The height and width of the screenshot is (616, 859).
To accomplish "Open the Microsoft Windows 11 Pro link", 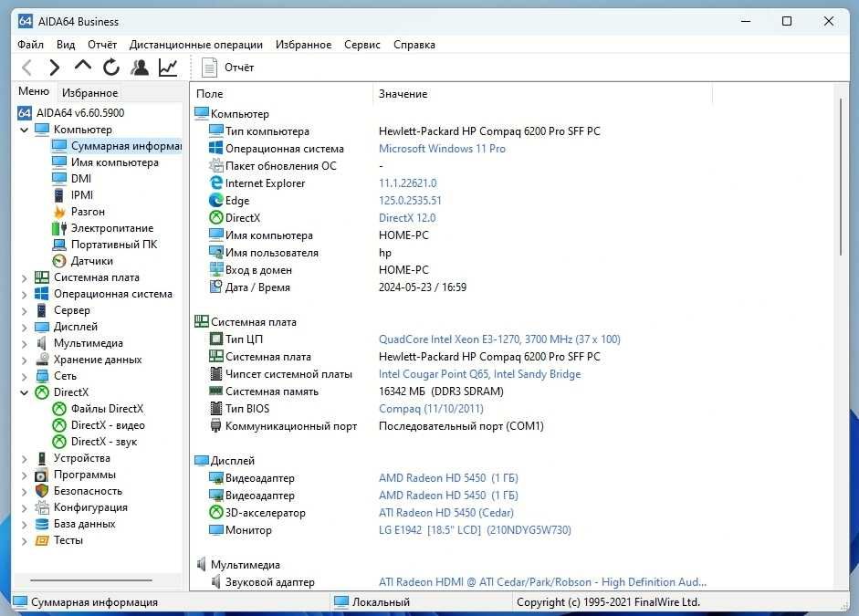I will pyautogui.click(x=442, y=149).
